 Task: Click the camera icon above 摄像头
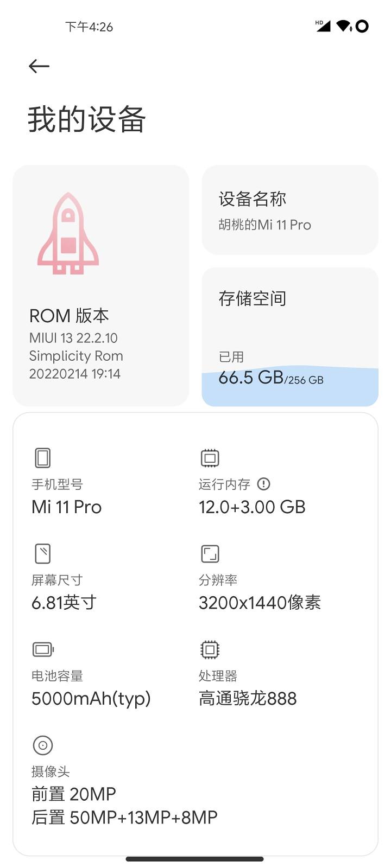tap(42, 745)
